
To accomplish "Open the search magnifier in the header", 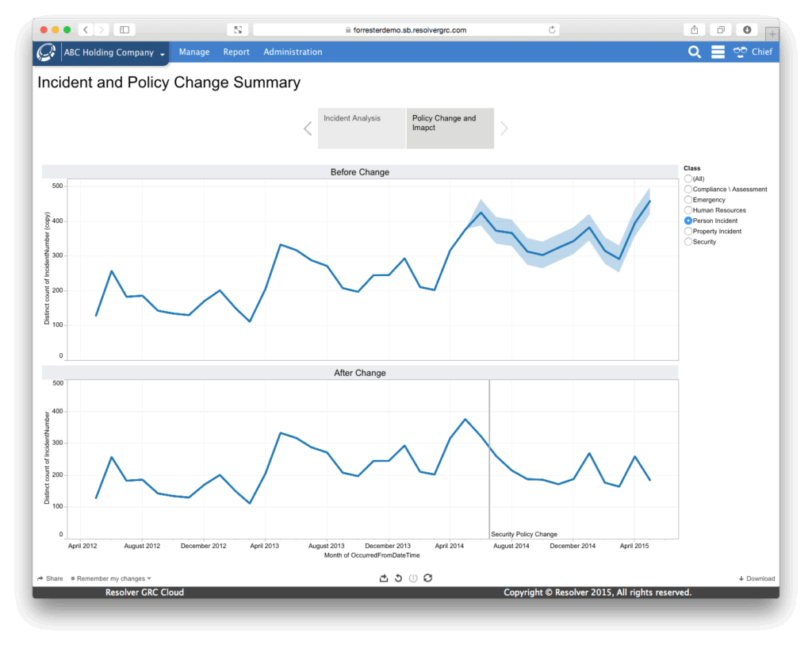I will coord(694,52).
